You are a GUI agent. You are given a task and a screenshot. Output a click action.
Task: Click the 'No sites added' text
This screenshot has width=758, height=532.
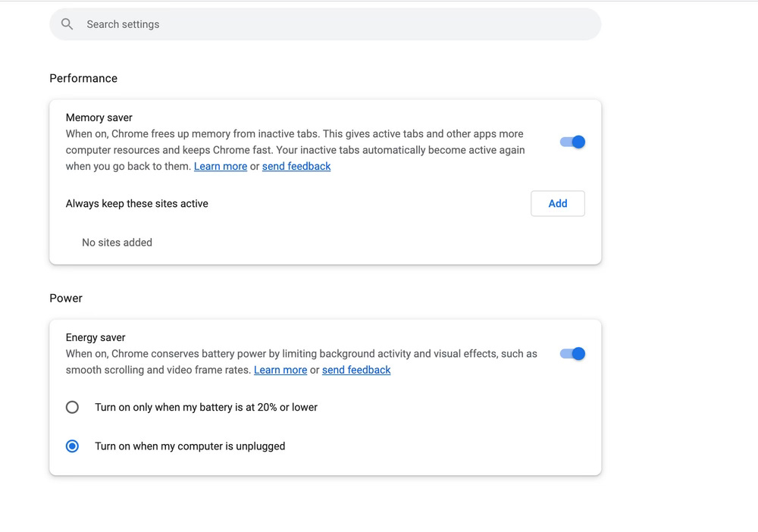point(117,243)
